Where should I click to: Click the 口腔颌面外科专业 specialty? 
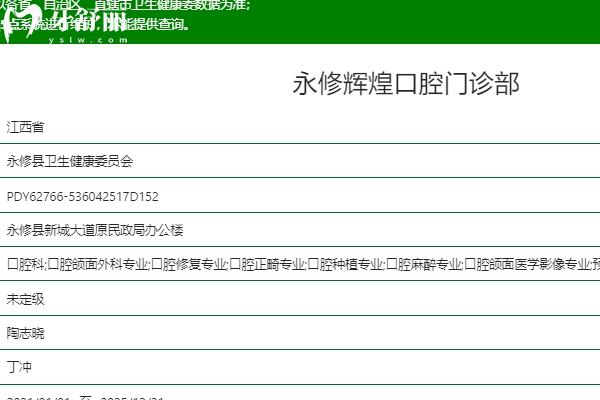point(98,265)
